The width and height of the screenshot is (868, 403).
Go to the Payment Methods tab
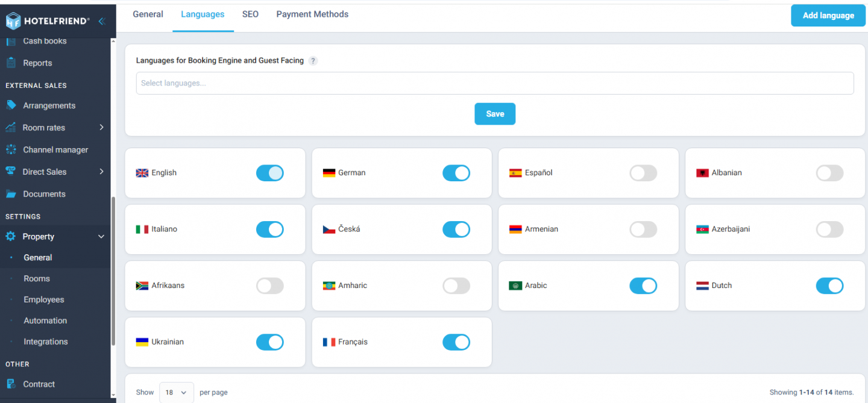tap(312, 14)
